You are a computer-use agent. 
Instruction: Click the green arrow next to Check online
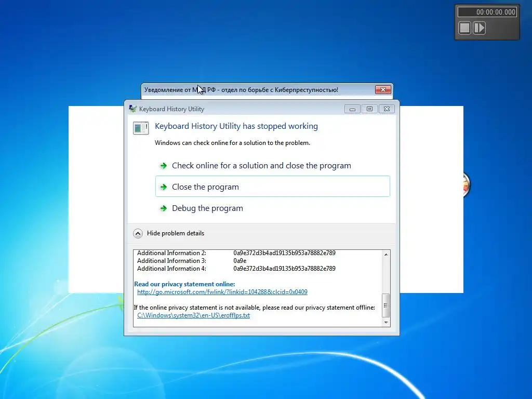164,166
